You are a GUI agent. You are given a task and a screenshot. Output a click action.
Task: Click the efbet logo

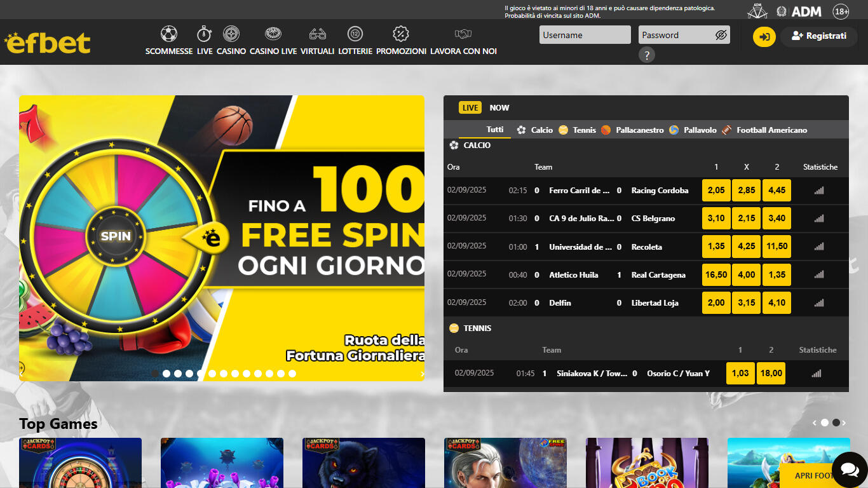(x=48, y=42)
